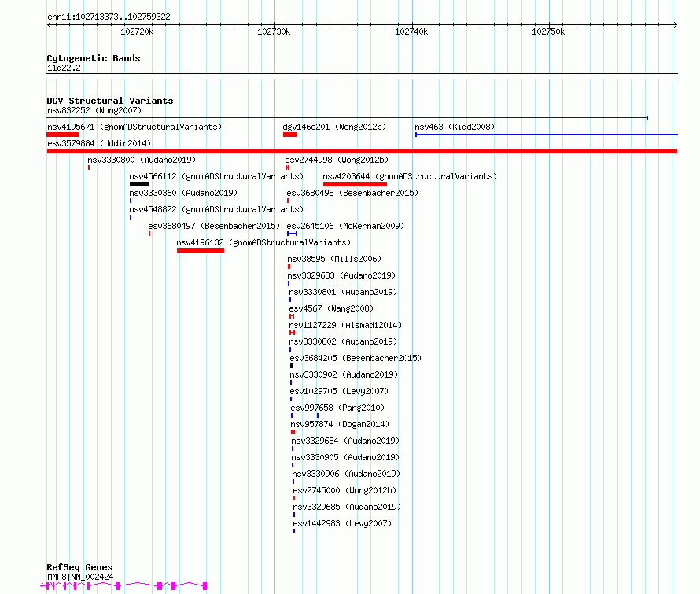Select nsv3330902 (Audano2019) label
The width and height of the screenshot is (700, 594).
click(x=344, y=374)
